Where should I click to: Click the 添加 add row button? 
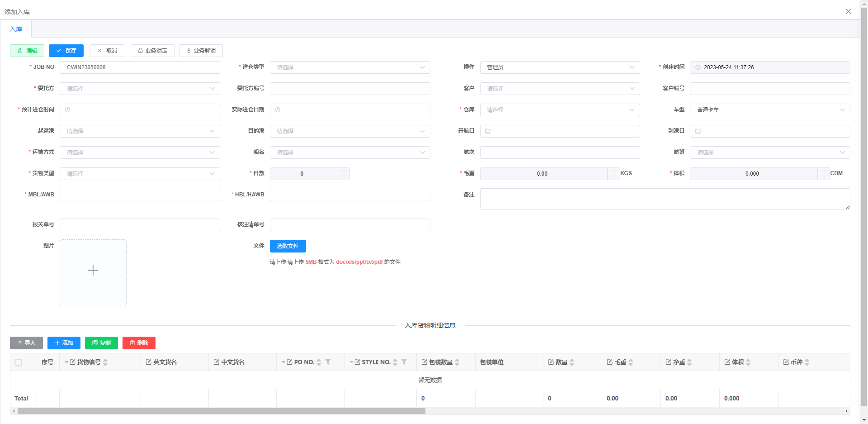pos(64,343)
